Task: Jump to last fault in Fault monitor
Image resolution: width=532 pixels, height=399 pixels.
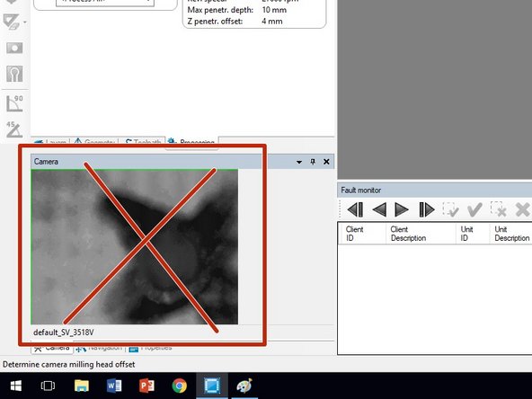Action: click(427, 209)
